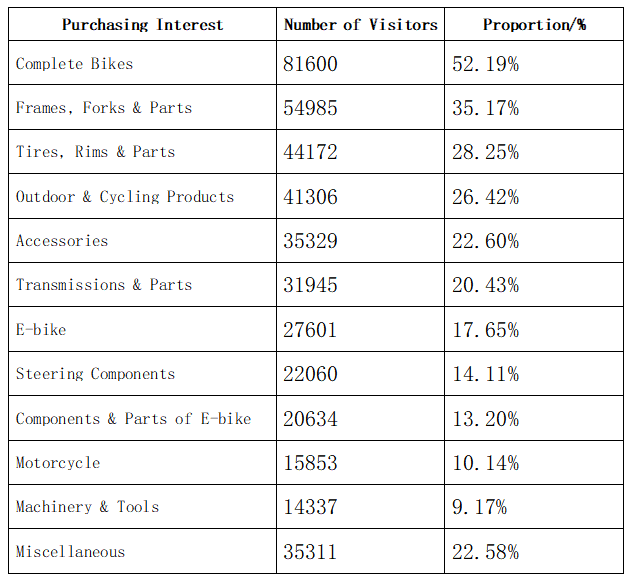Select the Motorcycle row label
The height and width of the screenshot is (579, 631).
(x=58, y=463)
